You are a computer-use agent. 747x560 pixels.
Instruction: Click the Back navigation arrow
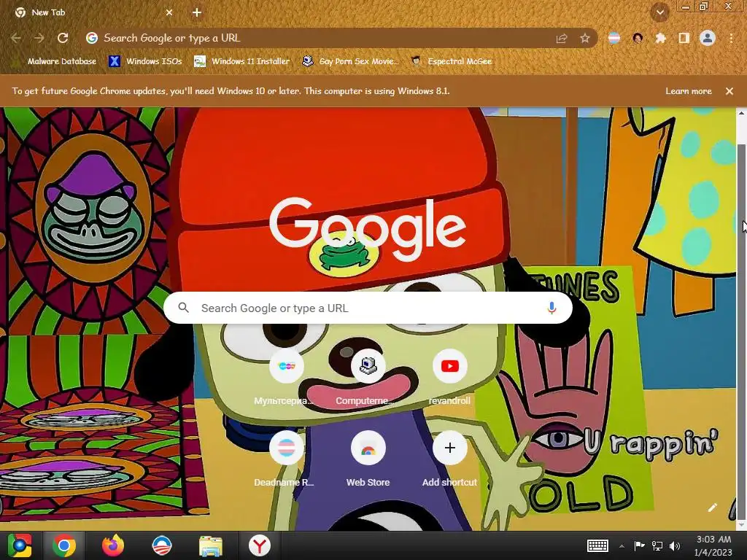[x=16, y=38]
